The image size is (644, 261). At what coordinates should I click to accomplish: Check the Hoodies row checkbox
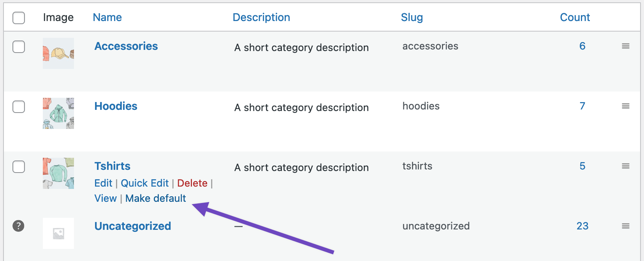click(x=18, y=107)
